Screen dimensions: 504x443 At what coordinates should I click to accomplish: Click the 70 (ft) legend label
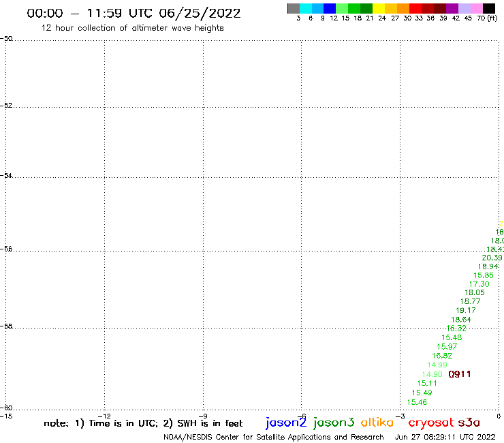pyautogui.click(x=487, y=18)
